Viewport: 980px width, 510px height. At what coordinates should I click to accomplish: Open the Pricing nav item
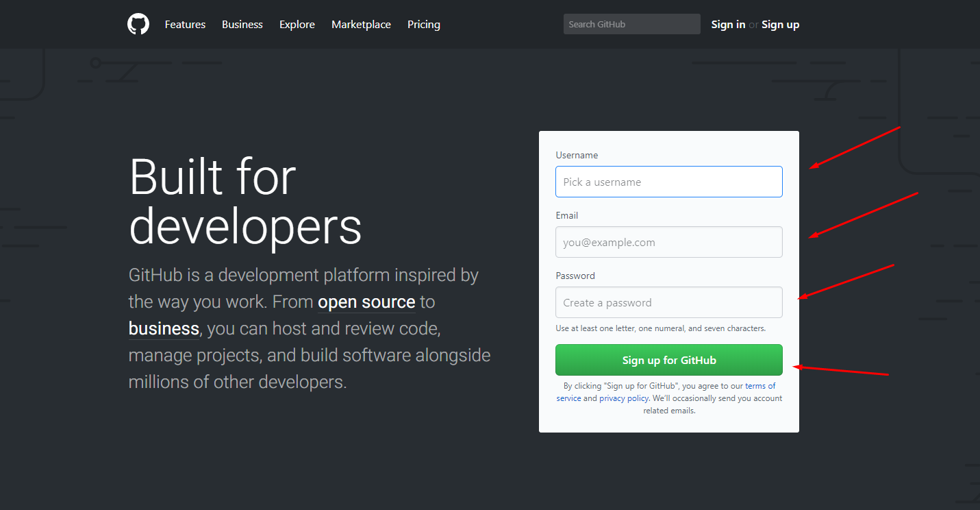424,25
